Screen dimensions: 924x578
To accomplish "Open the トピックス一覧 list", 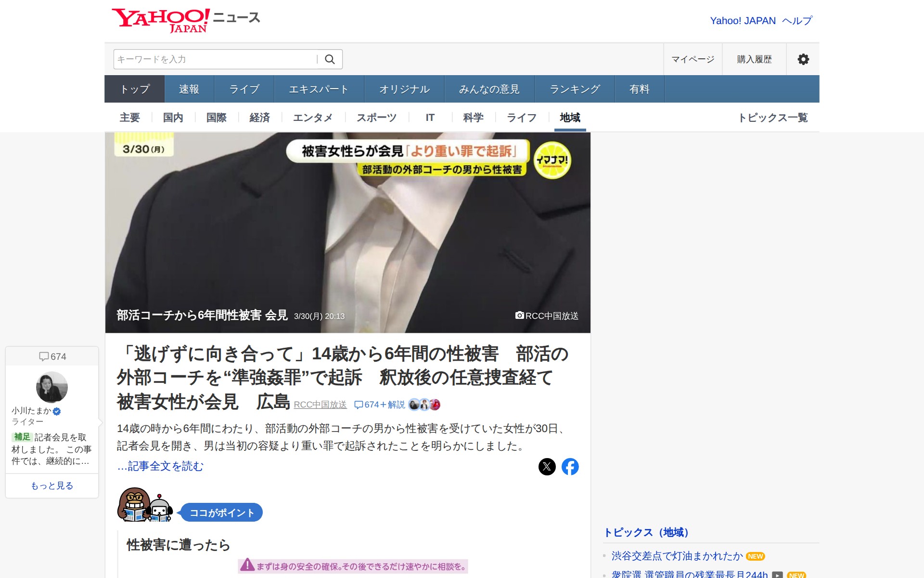I will tap(773, 118).
